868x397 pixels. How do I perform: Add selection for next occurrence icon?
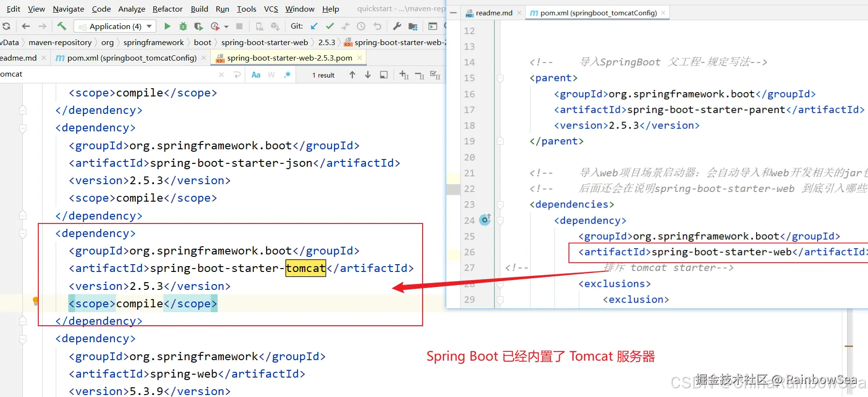click(404, 75)
